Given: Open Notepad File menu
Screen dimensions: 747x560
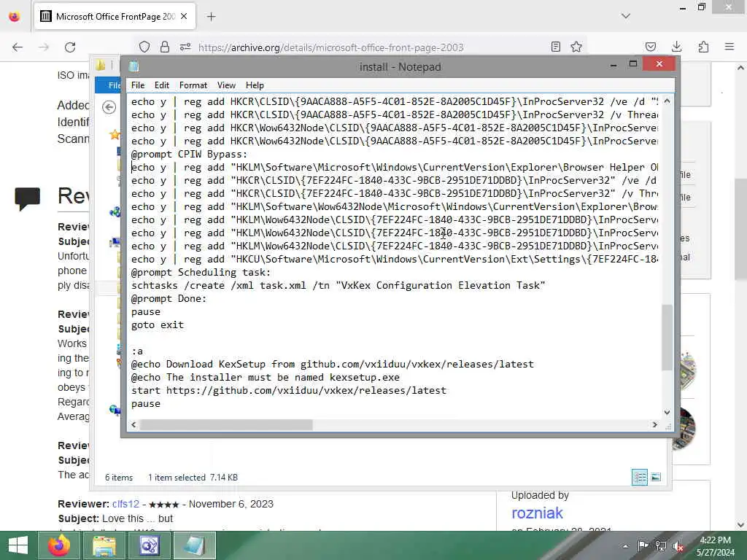Looking at the screenshot, I should (138, 85).
